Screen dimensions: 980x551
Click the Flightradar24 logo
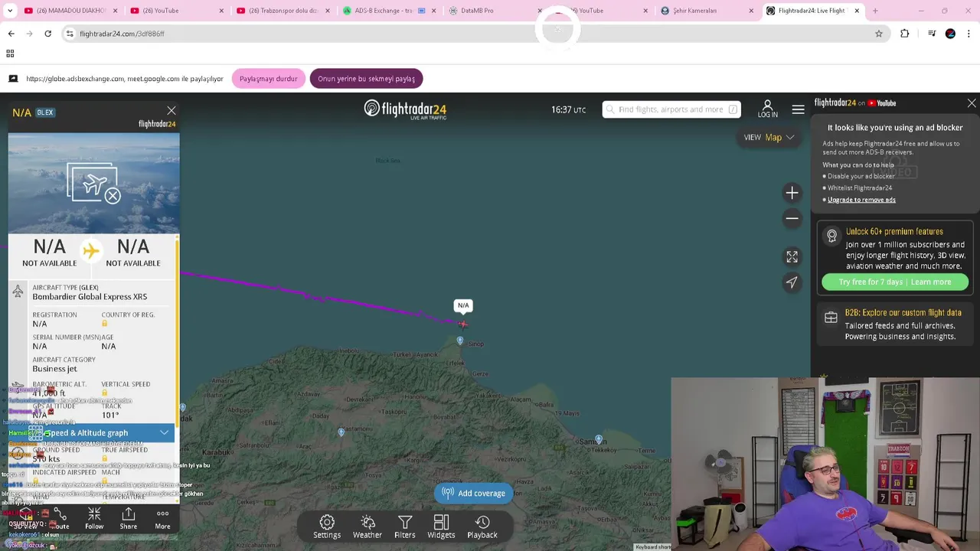pyautogui.click(x=405, y=109)
